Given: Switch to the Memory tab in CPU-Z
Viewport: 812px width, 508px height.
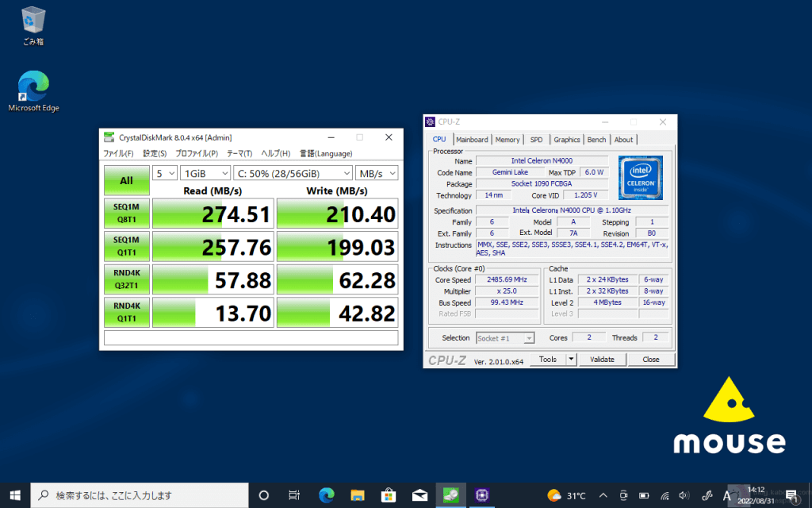Looking at the screenshot, I should pyautogui.click(x=507, y=140).
